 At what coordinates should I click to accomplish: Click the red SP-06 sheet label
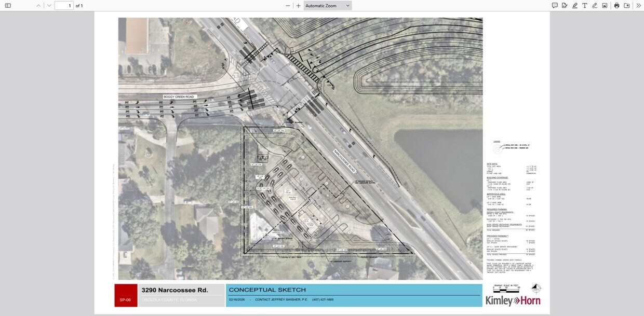[x=125, y=295]
